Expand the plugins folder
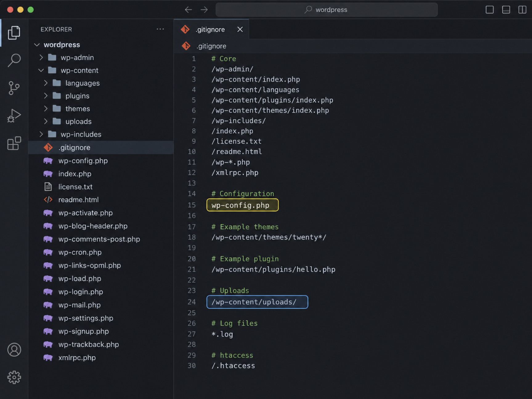 pos(46,96)
